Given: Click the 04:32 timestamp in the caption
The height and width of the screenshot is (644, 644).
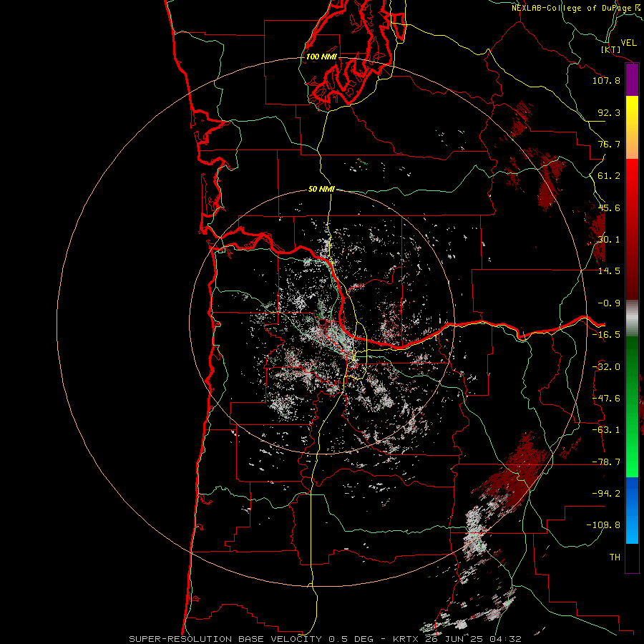Looking at the screenshot, I should pyautogui.click(x=507, y=639).
